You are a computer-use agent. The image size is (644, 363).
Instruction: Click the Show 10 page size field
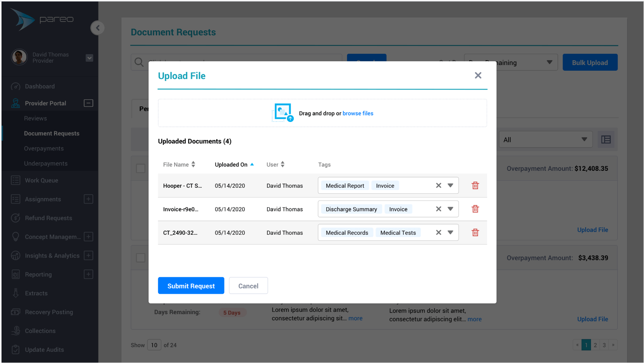click(x=154, y=345)
